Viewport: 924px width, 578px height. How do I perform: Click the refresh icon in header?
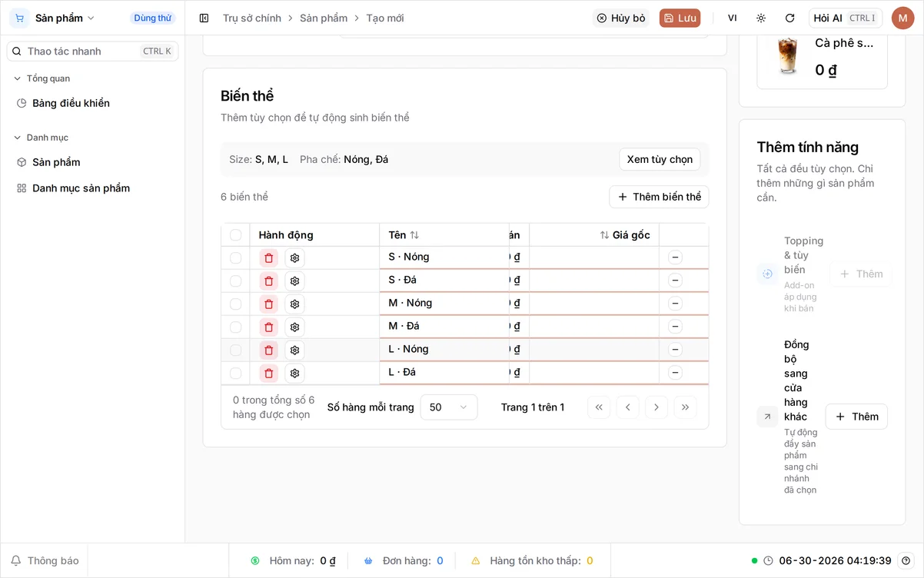coord(789,18)
